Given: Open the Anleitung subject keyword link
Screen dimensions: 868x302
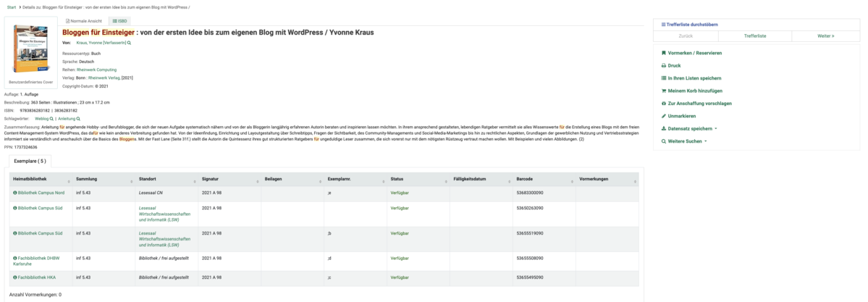Looking at the screenshot, I should tap(67, 119).
